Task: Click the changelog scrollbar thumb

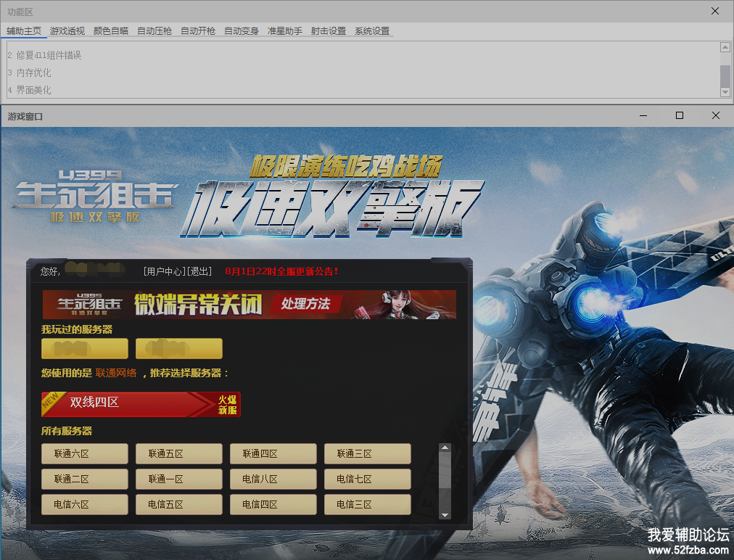Action: (x=725, y=76)
